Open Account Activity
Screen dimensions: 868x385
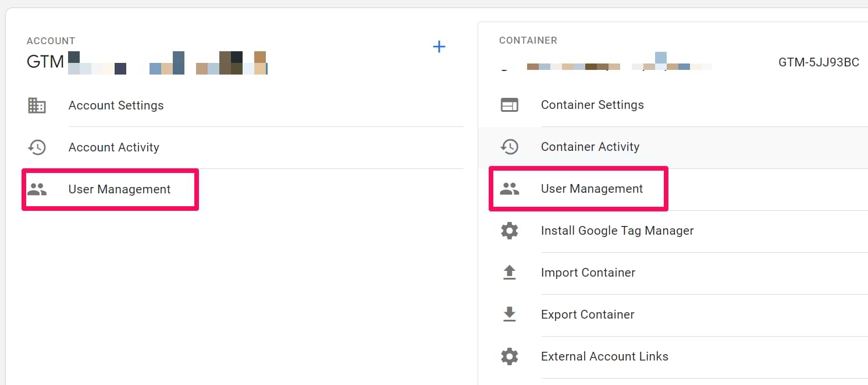113,147
